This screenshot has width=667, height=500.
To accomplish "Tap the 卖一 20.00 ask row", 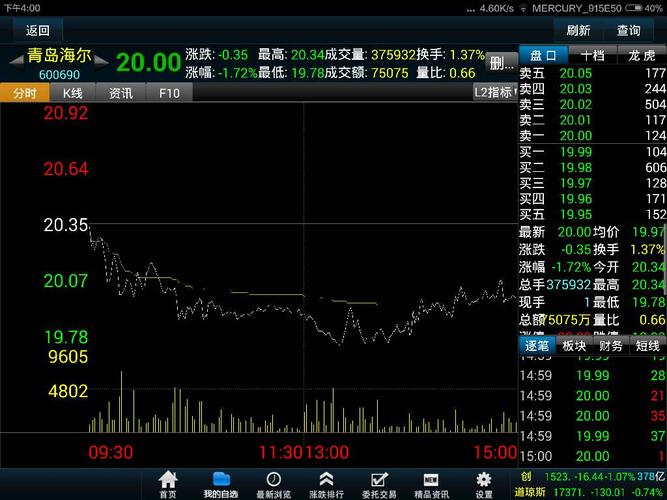I will (x=593, y=136).
